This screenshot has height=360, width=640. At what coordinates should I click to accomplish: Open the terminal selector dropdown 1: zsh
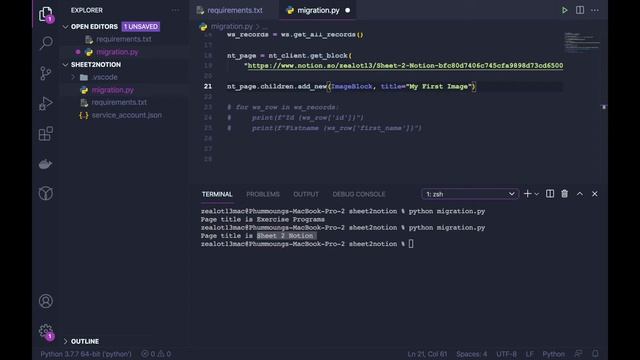(470, 194)
